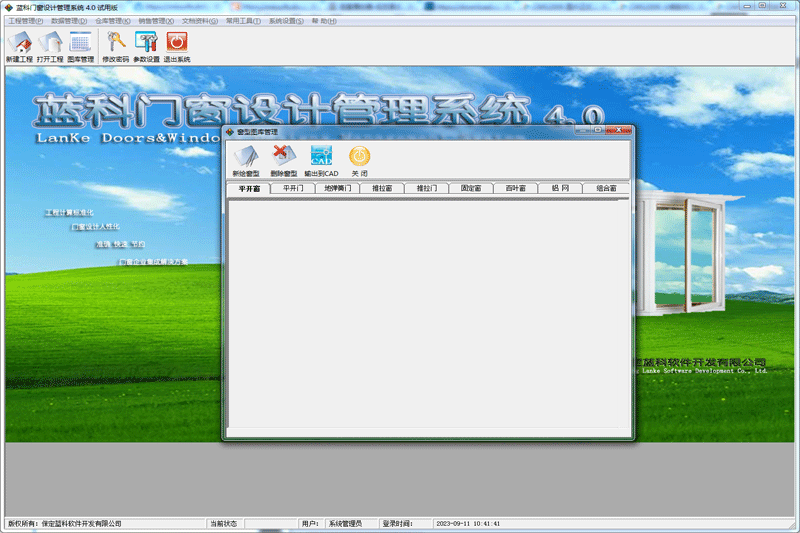Image resolution: width=800 pixels, height=533 pixels.
Task: Switch to the 组合窗 tab
Action: (x=606, y=188)
